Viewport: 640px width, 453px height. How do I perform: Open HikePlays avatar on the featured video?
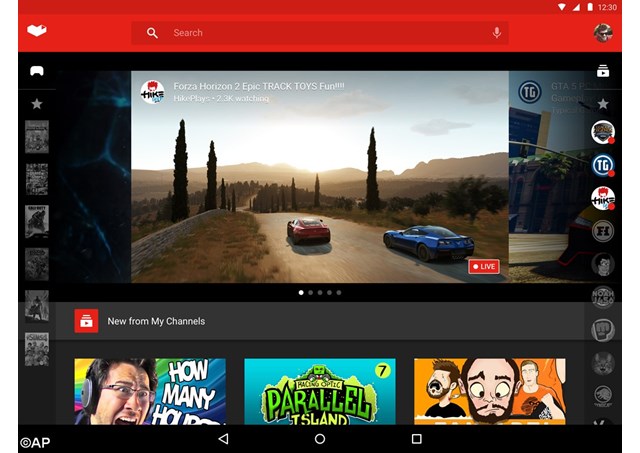[x=152, y=92]
